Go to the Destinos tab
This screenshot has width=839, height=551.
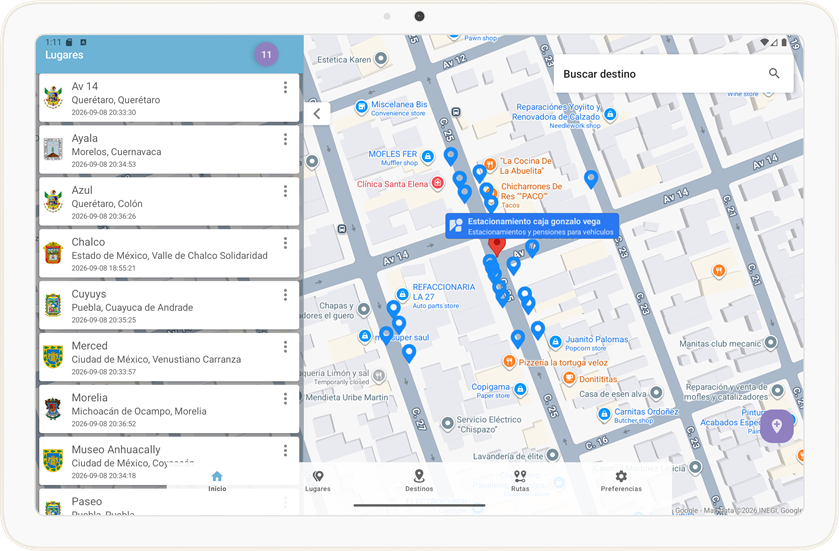point(419,481)
